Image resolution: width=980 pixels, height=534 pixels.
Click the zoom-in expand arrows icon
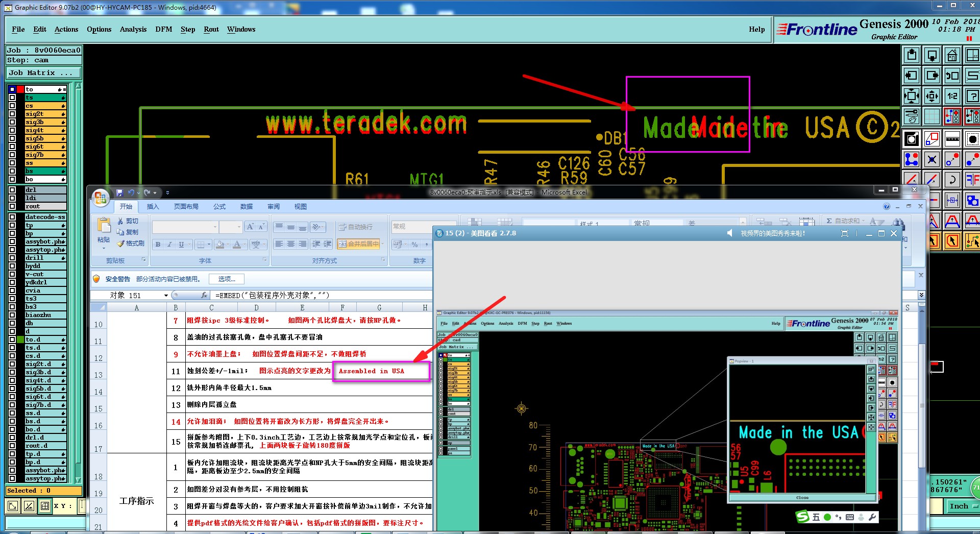(912, 95)
